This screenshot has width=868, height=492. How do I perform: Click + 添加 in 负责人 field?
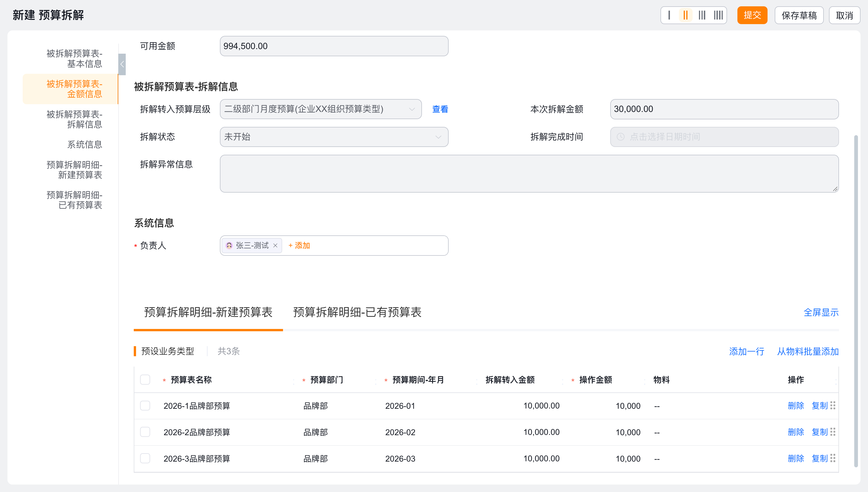click(x=299, y=246)
